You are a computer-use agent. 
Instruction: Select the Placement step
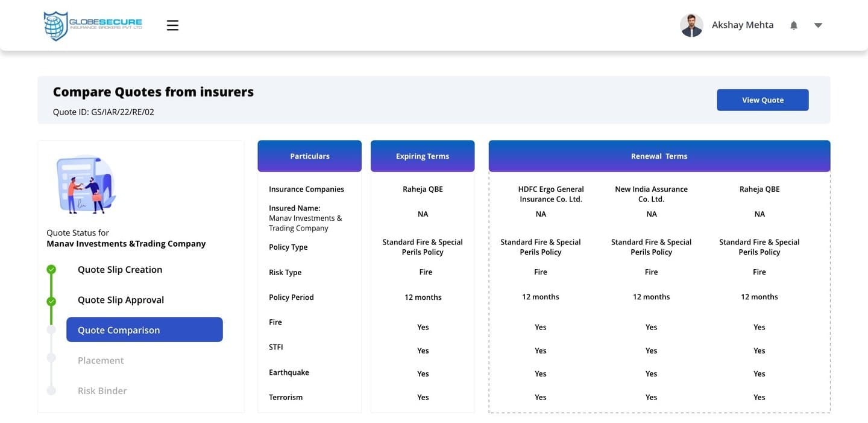point(101,360)
